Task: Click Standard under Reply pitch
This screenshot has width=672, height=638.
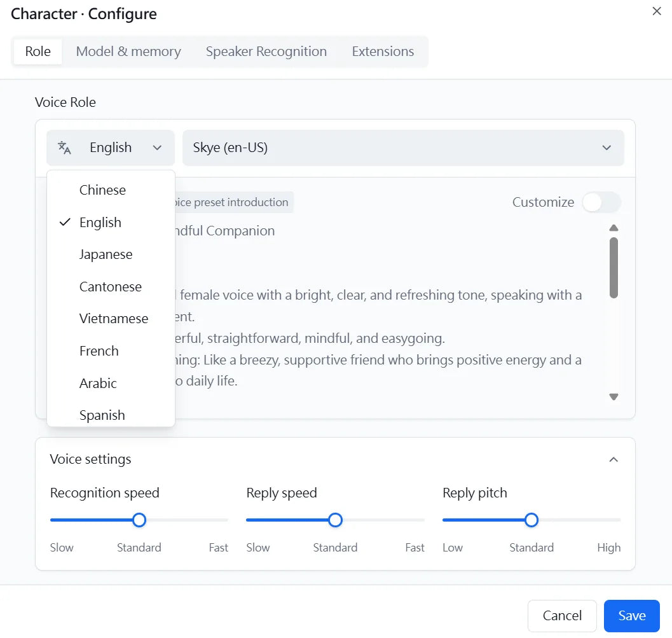Action: click(x=531, y=548)
